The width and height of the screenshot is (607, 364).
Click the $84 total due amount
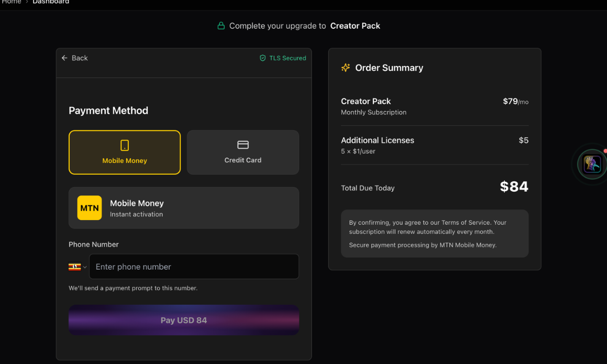514,186
